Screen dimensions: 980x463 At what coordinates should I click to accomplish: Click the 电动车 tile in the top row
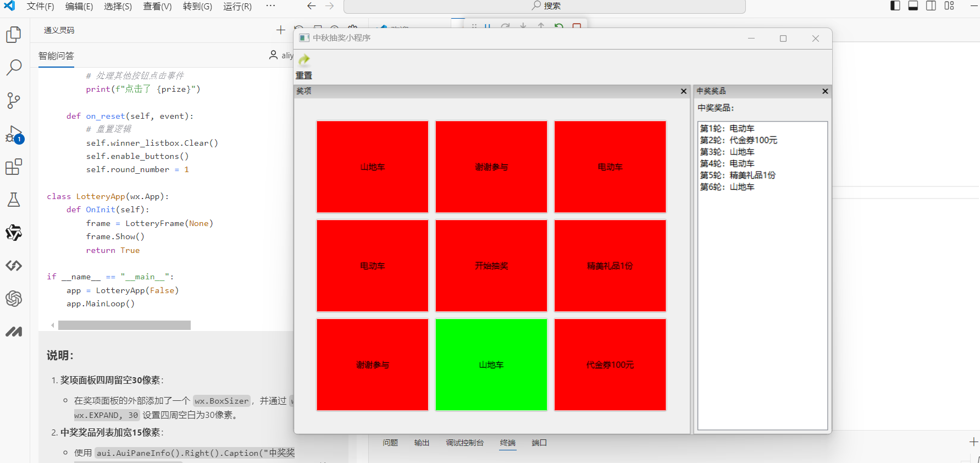tap(610, 167)
